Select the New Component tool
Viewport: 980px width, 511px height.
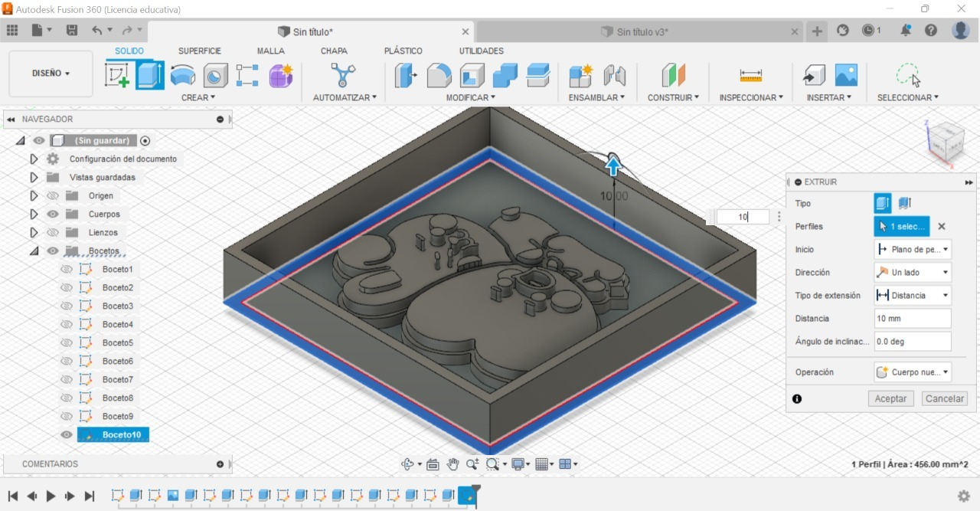581,75
